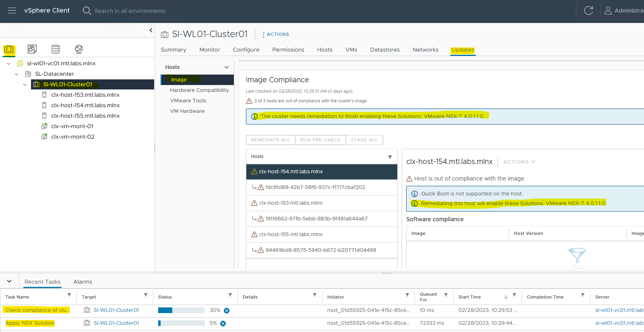The height and width of the screenshot is (332, 644).
Task: Filter the Completion Time column
Action: coord(583,295)
